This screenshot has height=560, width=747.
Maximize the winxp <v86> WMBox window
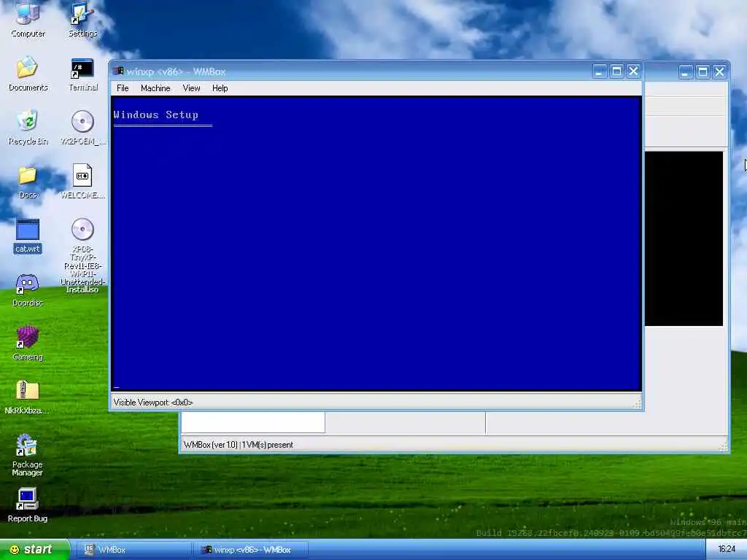point(616,71)
